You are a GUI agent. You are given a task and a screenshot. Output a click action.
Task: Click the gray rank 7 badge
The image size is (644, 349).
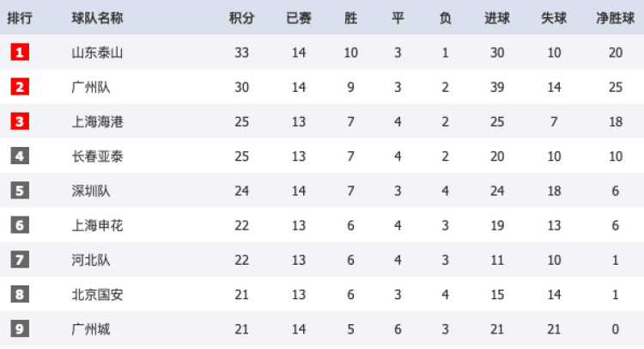pos(21,260)
